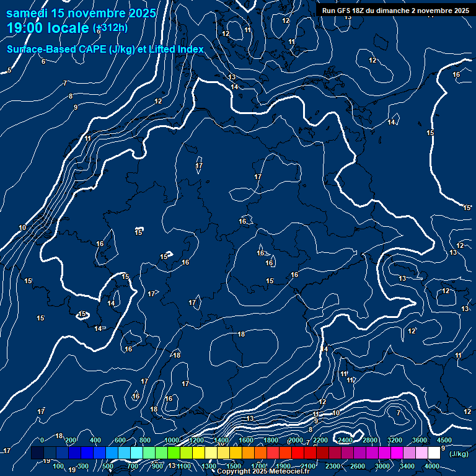Click the '2000' legend scale label

click(x=296, y=440)
